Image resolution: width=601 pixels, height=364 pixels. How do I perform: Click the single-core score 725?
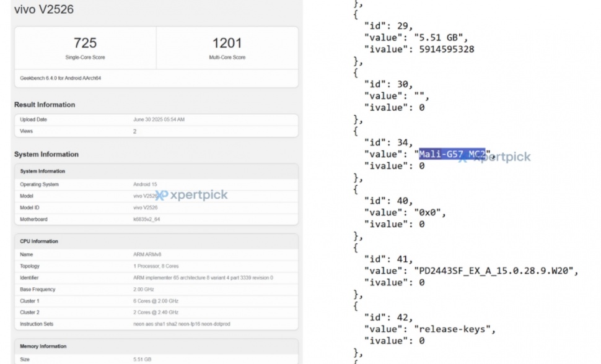85,43
